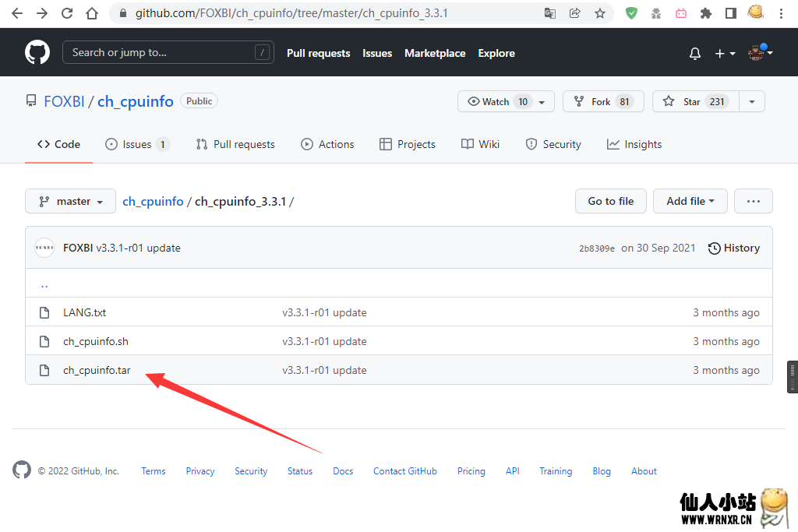Screen dimensions: 798x532
Task: Switch to the Code tab
Action: [x=58, y=144]
